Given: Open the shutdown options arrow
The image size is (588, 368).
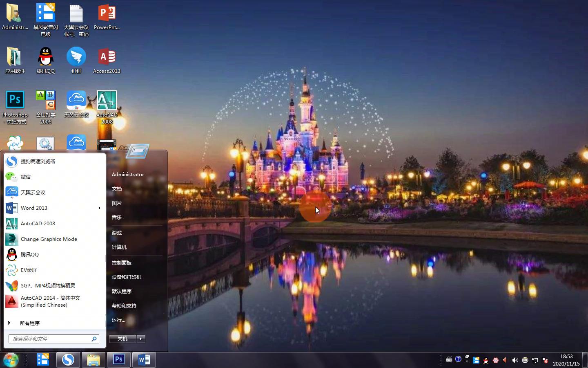Looking at the screenshot, I should click(141, 339).
